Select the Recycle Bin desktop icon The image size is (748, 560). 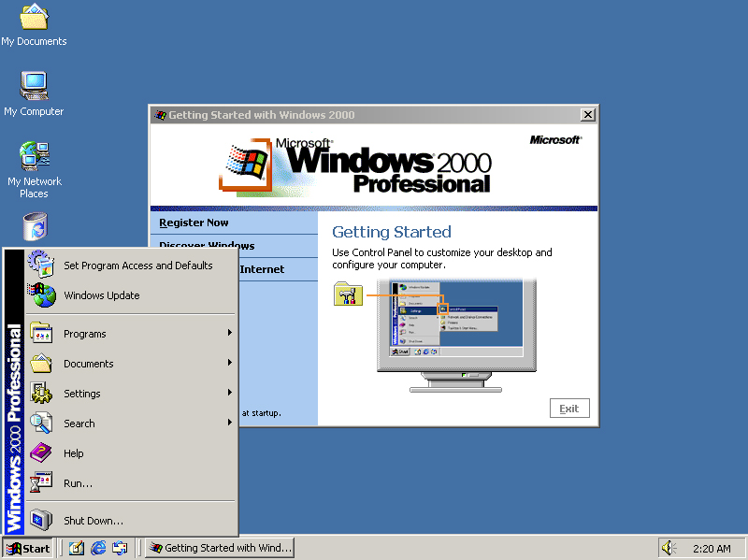(36, 226)
